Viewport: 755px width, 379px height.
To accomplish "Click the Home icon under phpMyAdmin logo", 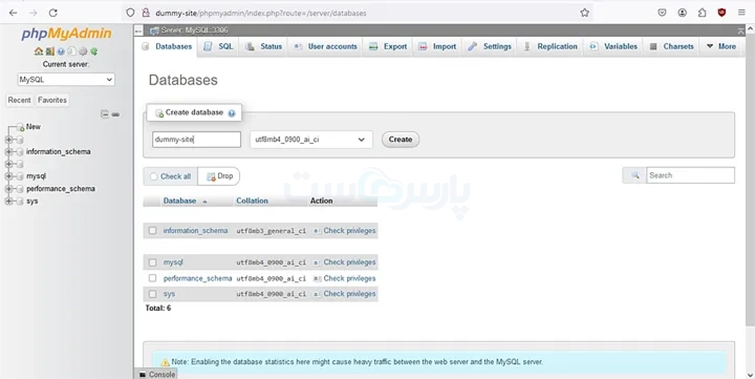I will click(39, 51).
